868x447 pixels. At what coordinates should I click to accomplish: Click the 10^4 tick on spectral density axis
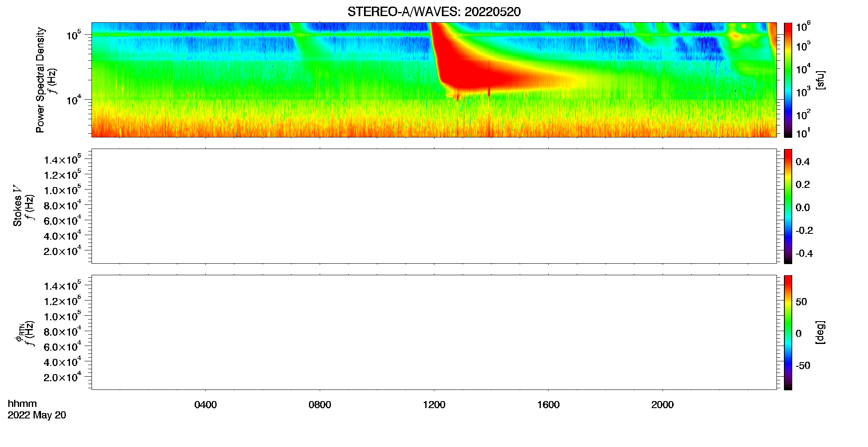pos(73,100)
